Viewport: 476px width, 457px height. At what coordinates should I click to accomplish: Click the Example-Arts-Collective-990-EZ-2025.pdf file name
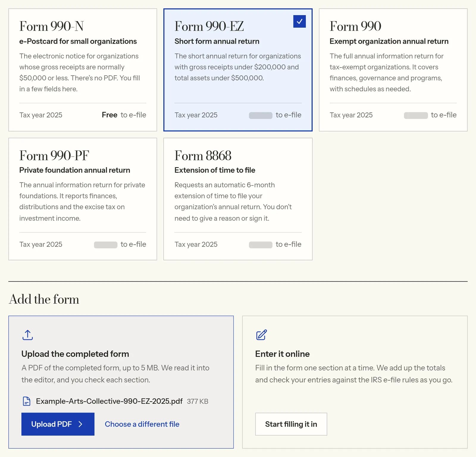coord(109,401)
